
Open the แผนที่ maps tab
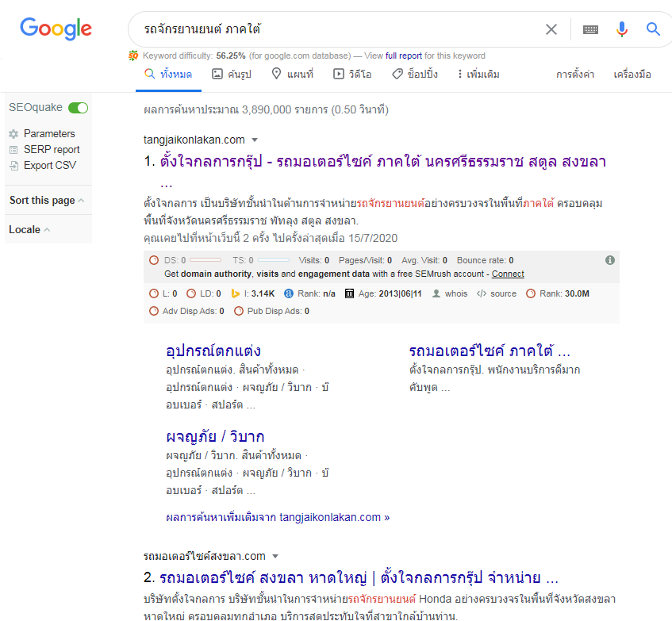point(292,75)
